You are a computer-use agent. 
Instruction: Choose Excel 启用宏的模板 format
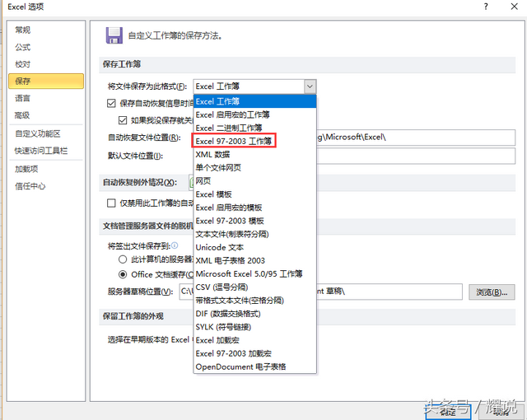coord(254,208)
